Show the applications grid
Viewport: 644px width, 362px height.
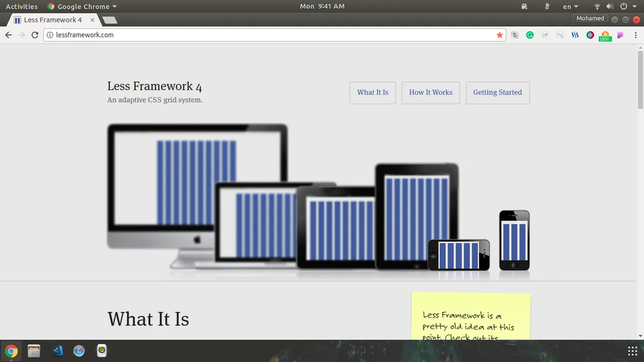tap(632, 351)
